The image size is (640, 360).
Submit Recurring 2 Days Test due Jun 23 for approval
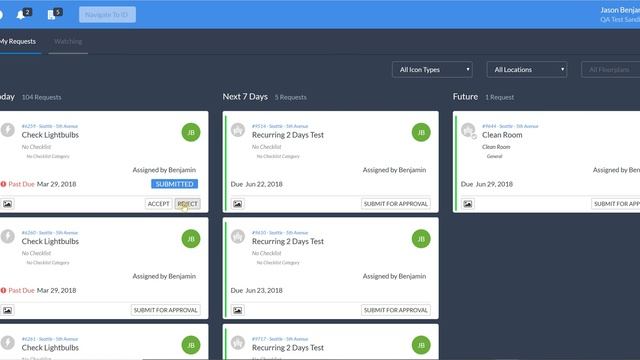pos(396,310)
